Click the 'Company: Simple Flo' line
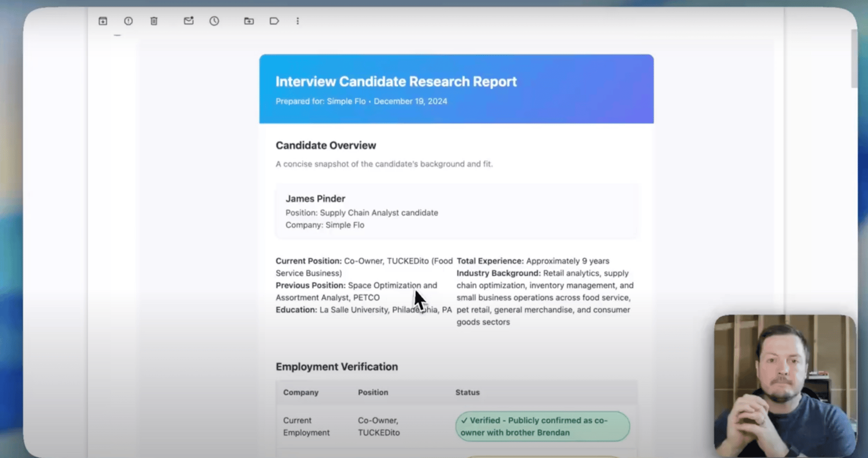Screen dimensions: 868x458 click(x=325, y=225)
